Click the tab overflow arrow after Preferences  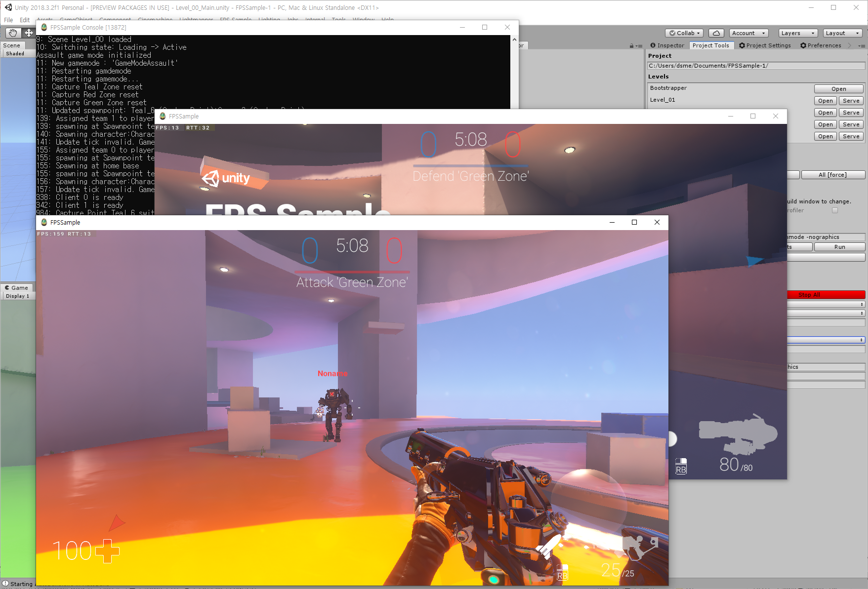coord(849,45)
